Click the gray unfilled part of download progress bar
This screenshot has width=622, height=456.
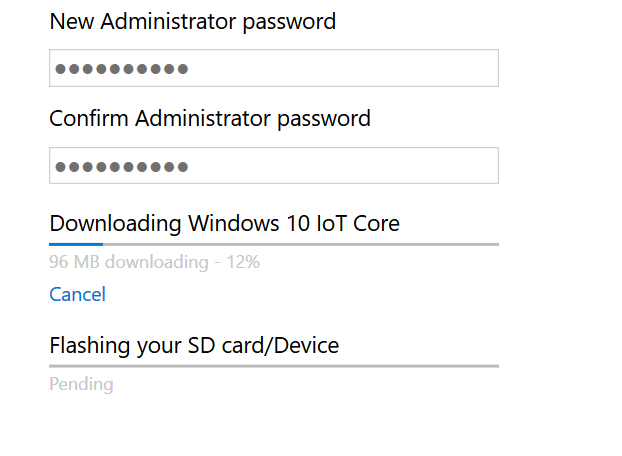click(x=300, y=243)
